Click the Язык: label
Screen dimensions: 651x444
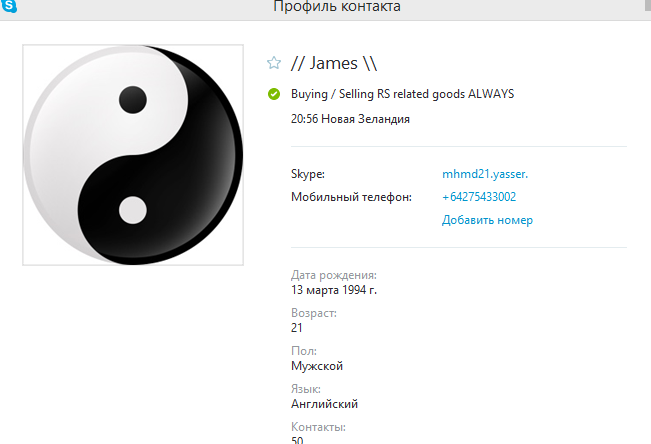(x=306, y=389)
